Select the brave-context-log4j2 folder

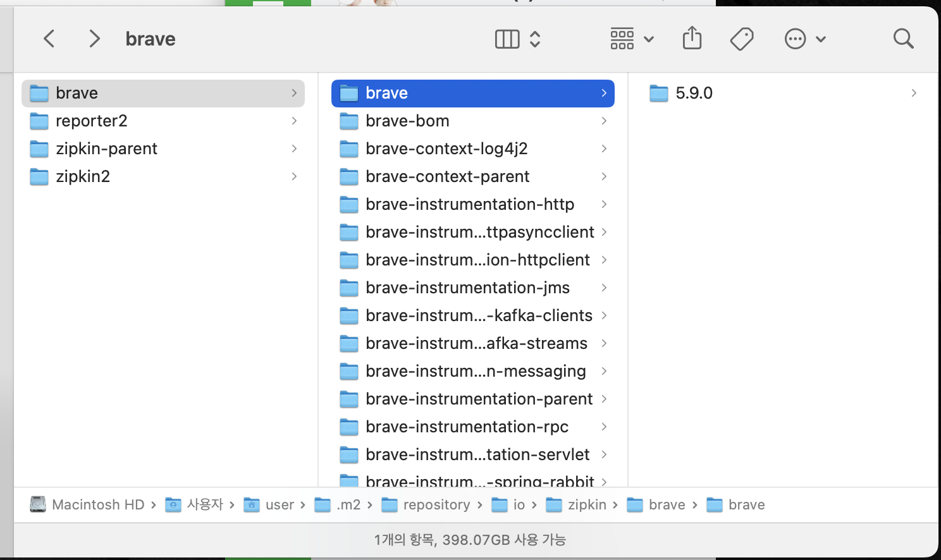click(473, 149)
